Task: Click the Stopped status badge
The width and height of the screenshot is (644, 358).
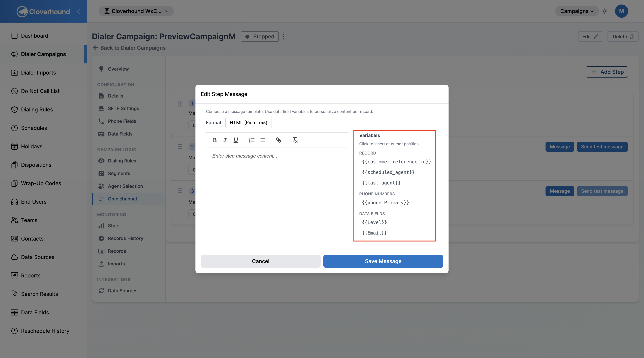Action: (260, 37)
